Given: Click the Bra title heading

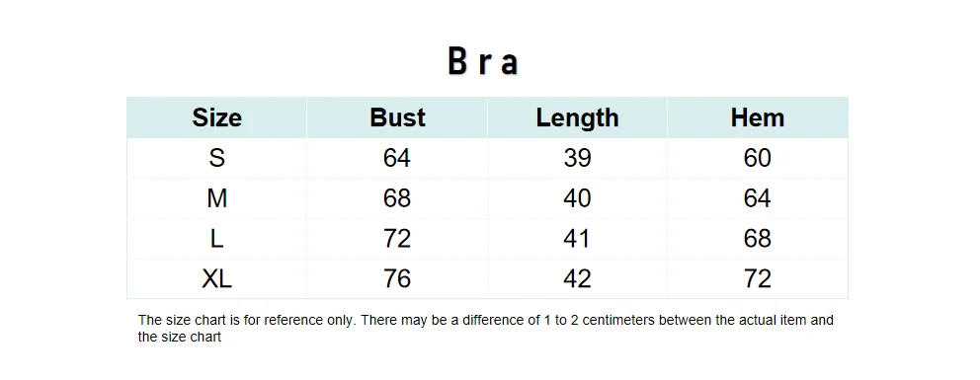Looking at the screenshot, I should point(483,62).
